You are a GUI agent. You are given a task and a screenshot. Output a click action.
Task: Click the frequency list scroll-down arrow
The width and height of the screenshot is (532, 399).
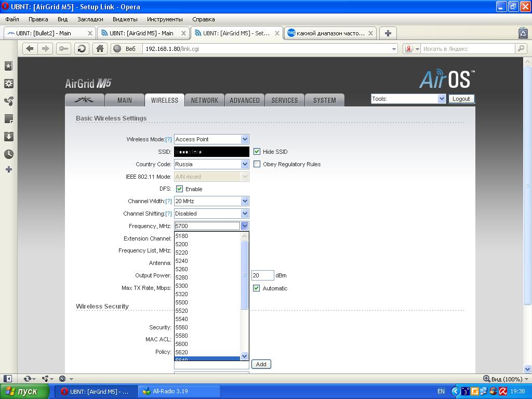click(244, 356)
